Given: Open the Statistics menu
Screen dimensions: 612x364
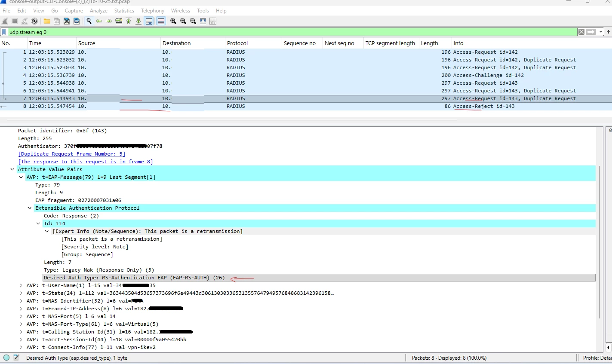Looking at the screenshot, I should (124, 11).
